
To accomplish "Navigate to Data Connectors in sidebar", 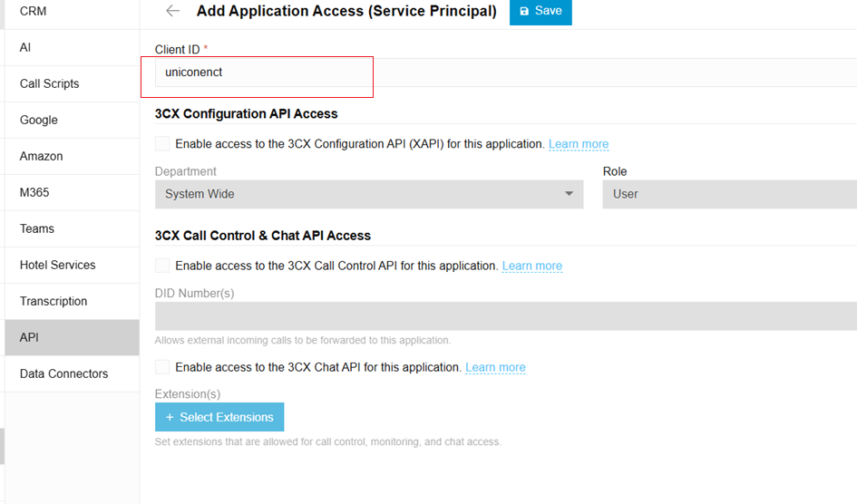I will (63, 373).
